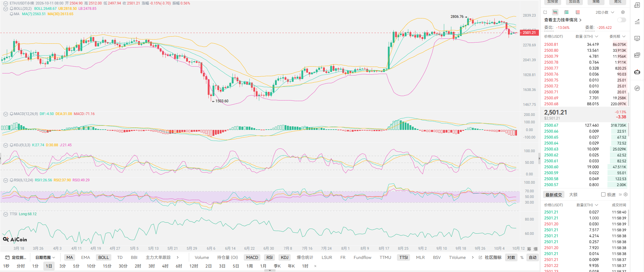Select the combined buy-sell order book view
644x272 pixels.
[x=555, y=12]
